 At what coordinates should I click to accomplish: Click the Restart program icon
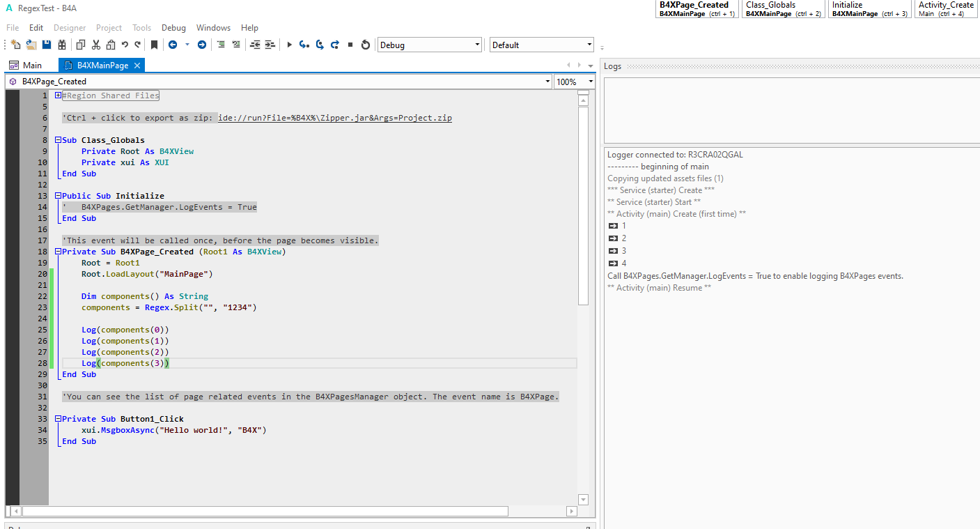tap(366, 45)
